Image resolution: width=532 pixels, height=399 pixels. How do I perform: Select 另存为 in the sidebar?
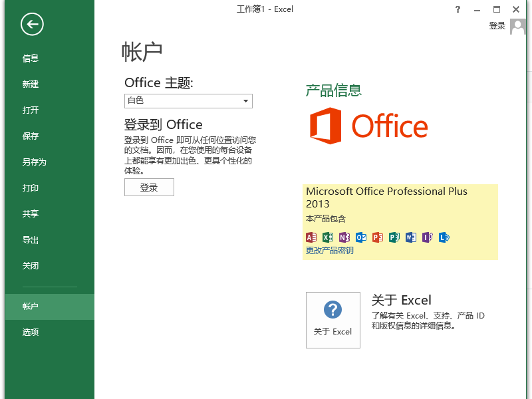coord(49,162)
